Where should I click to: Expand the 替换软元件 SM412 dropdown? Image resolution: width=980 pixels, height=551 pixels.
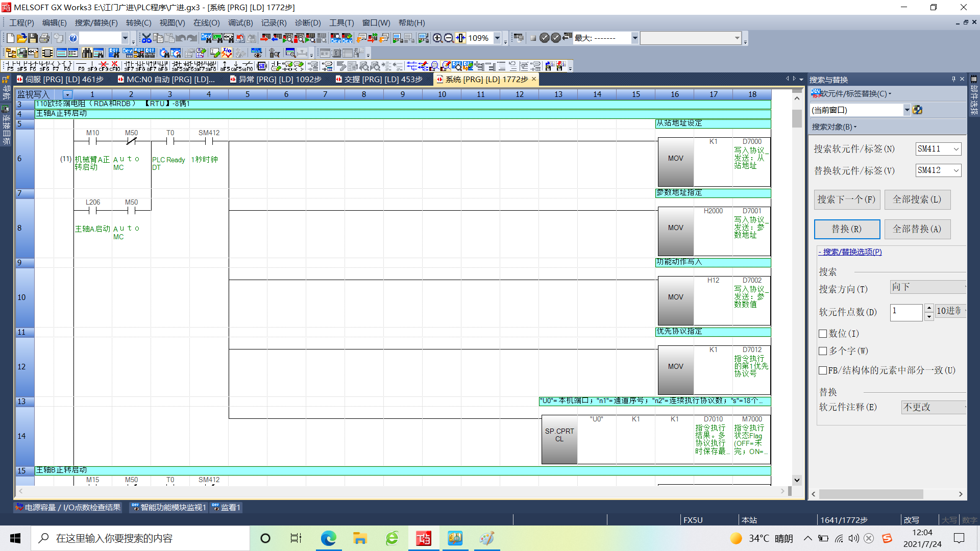click(956, 170)
